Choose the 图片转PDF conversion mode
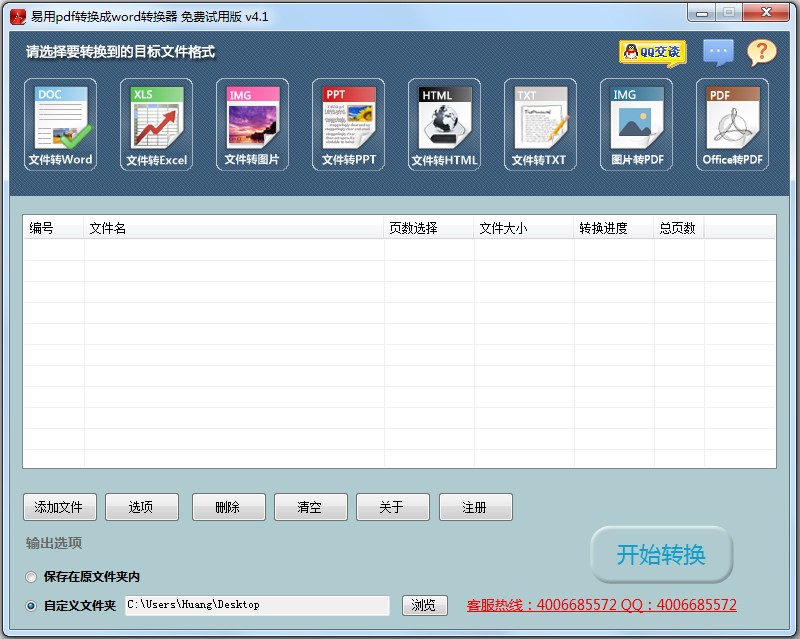Viewport: 800px width, 639px height. [636, 124]
